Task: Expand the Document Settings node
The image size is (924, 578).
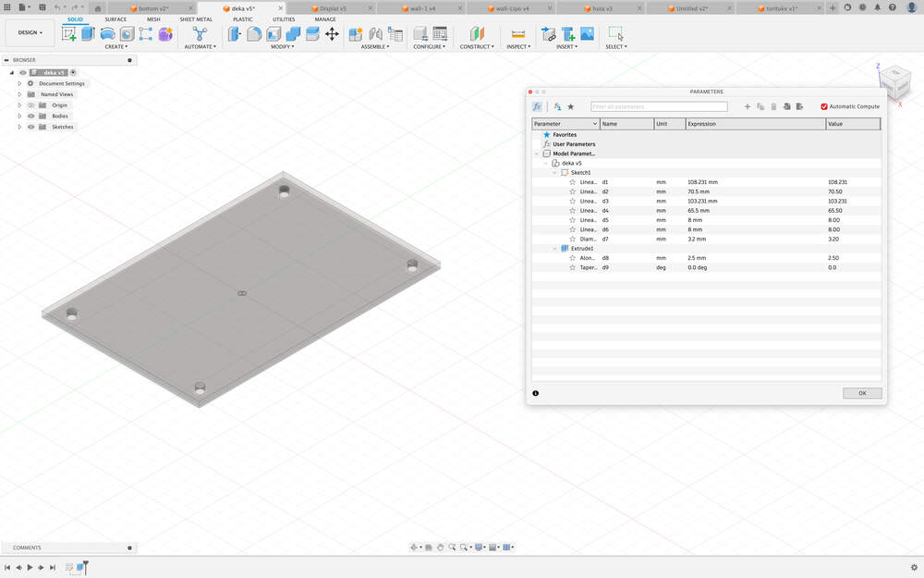Action: [x=19, y=84]
